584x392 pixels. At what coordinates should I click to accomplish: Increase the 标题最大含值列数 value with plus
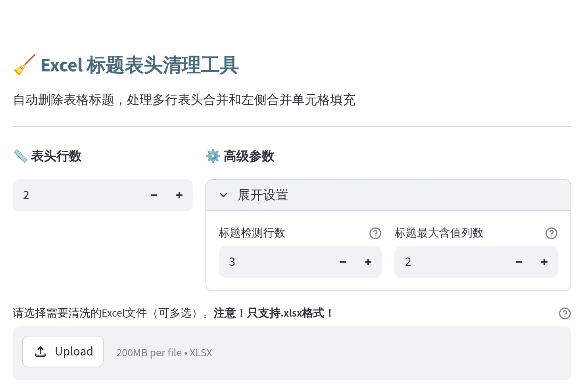(544, 262)
